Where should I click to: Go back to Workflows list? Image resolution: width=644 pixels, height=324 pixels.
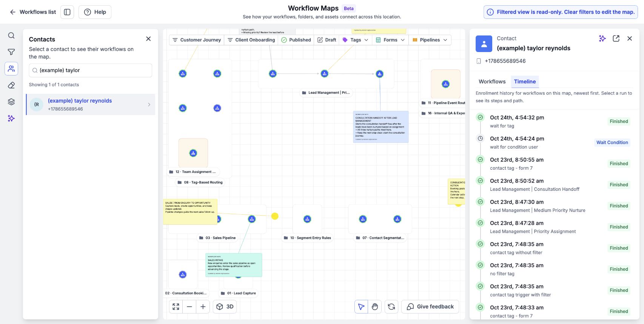click(x=33, y=12)
